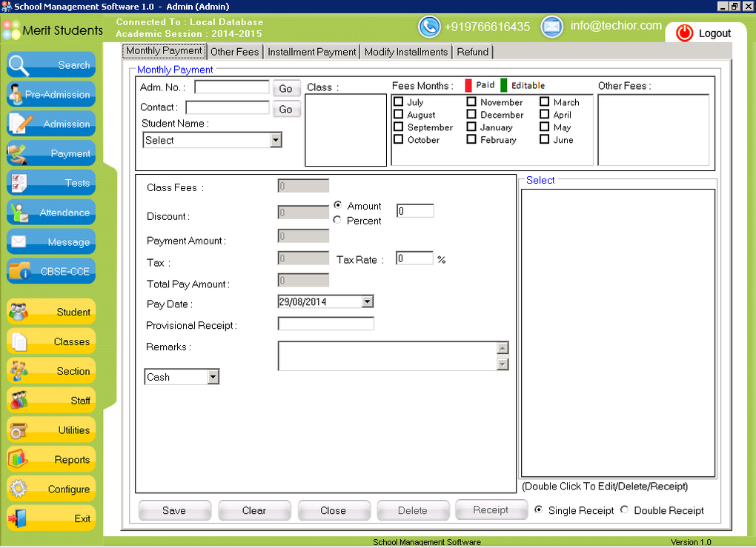Viewport: 756px width, 548px height.
Task: Check the January fees month box
Action: click(x=471, y=127)
